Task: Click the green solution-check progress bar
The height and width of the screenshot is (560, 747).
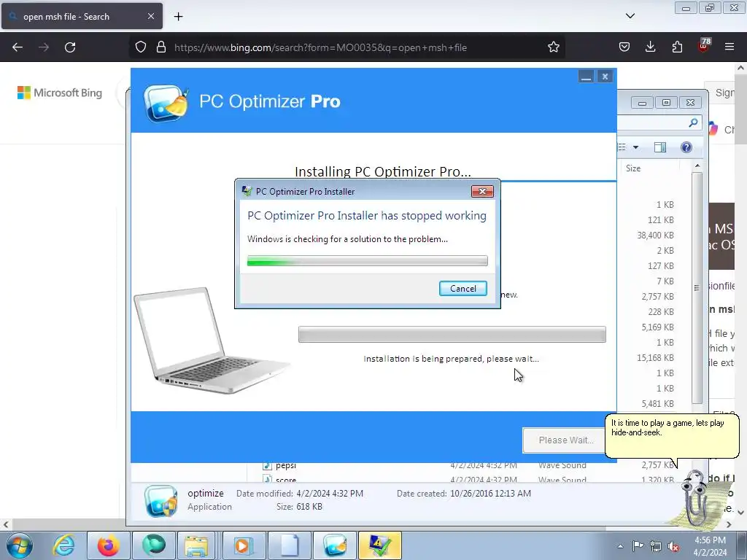Action: (x=368, y=260)
